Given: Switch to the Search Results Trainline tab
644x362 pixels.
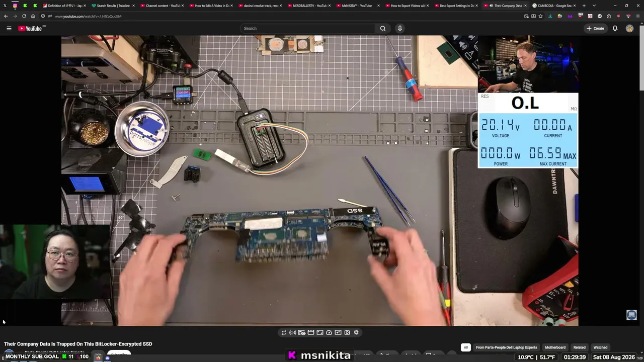Looking at the screenshot, I should point(113,6).
